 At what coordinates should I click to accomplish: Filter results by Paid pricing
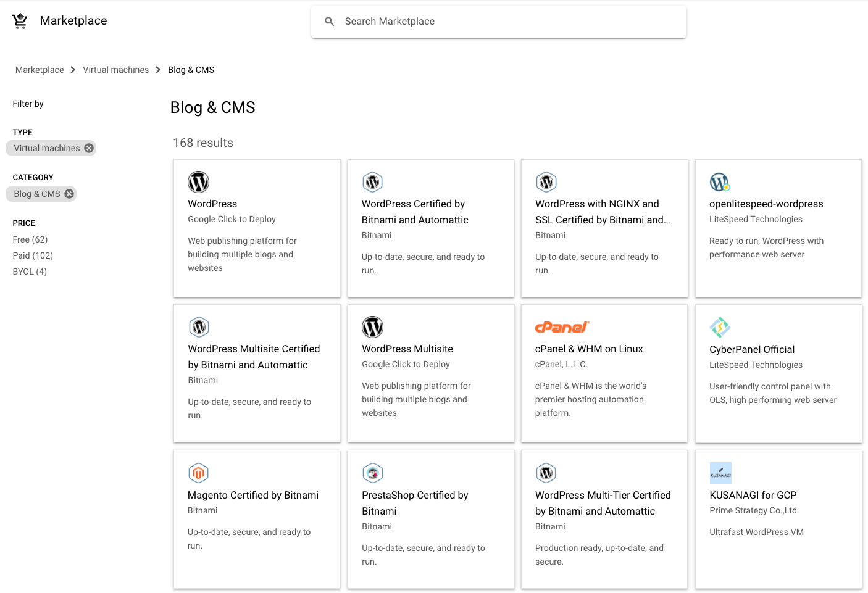coord(33,255)
